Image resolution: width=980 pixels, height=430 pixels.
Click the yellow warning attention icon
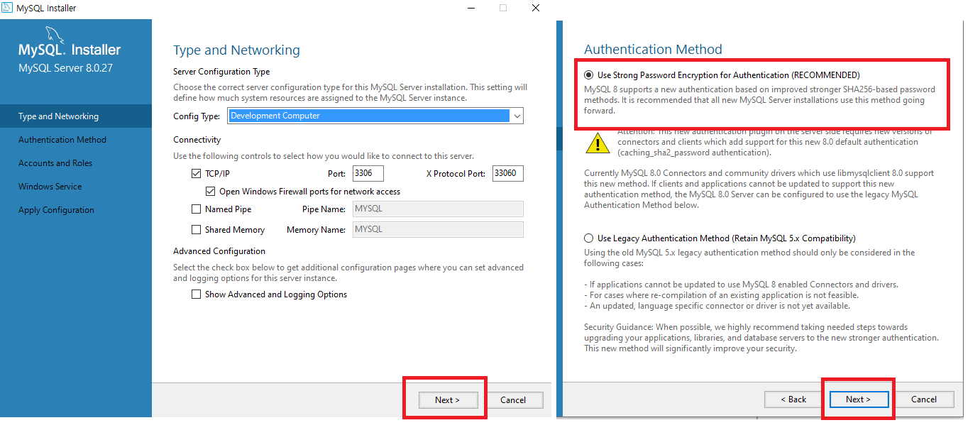pos(598,143)
